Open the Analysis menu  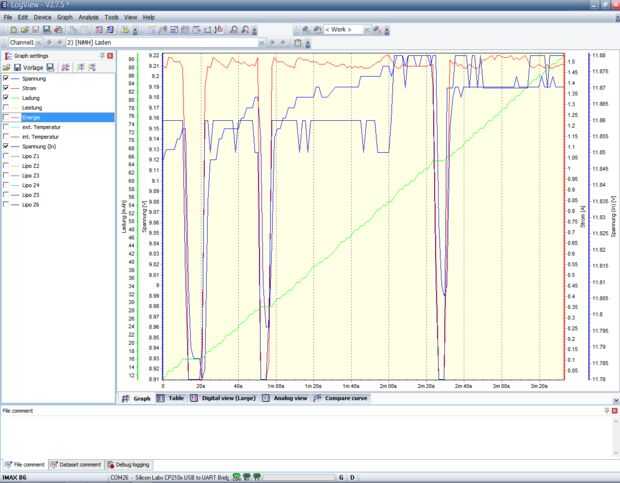point(89,17)
